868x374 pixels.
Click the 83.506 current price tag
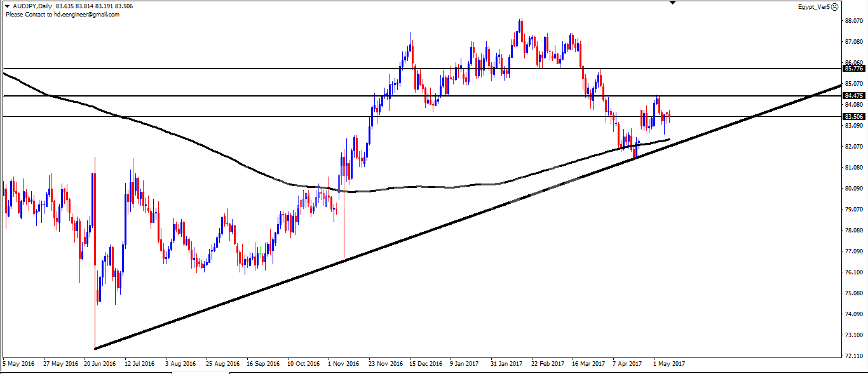pos(854,116)
